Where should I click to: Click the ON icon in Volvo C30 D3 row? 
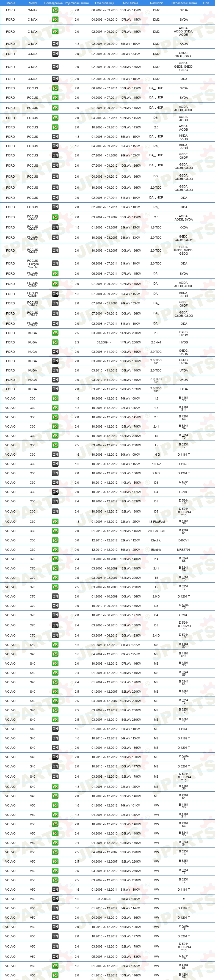pyautogui.click(x=55, y=482)
